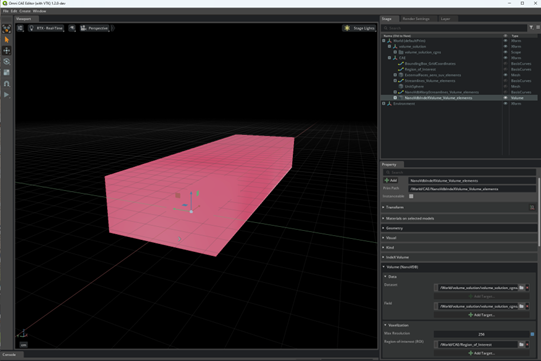Click the Max Resolution value field
This screenshot has height=361, width=541.
pyautogui.click(x=481, y=334)
